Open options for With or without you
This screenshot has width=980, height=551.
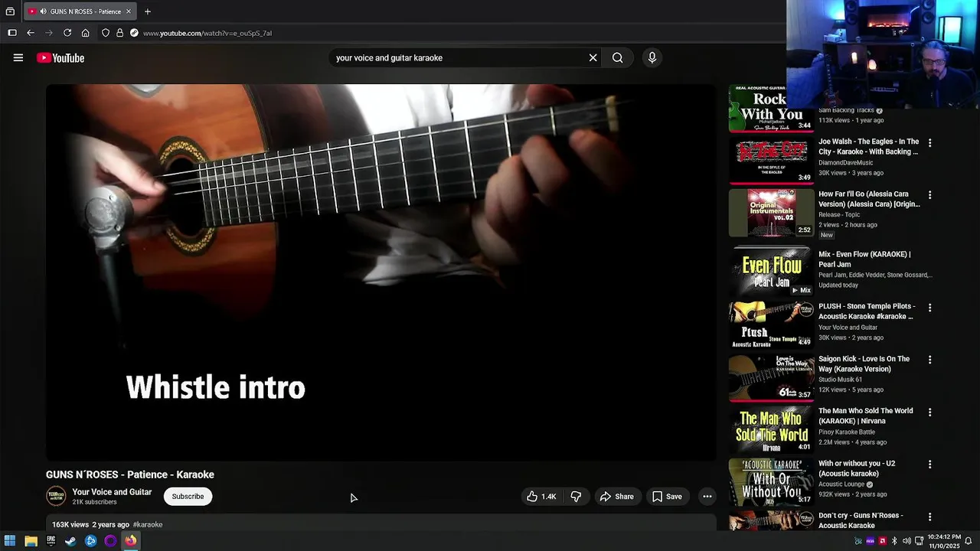[930, 465]
